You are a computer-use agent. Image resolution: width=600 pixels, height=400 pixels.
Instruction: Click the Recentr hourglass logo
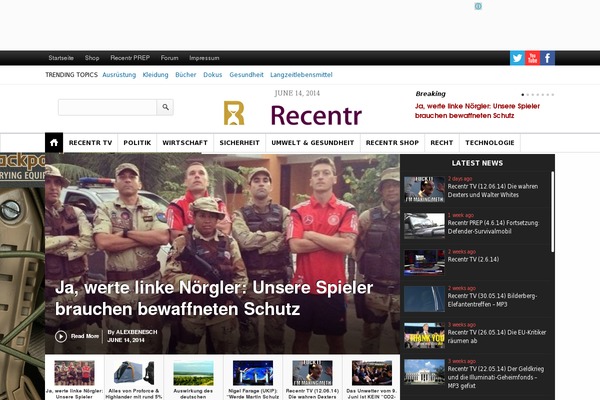coord(234,113)
